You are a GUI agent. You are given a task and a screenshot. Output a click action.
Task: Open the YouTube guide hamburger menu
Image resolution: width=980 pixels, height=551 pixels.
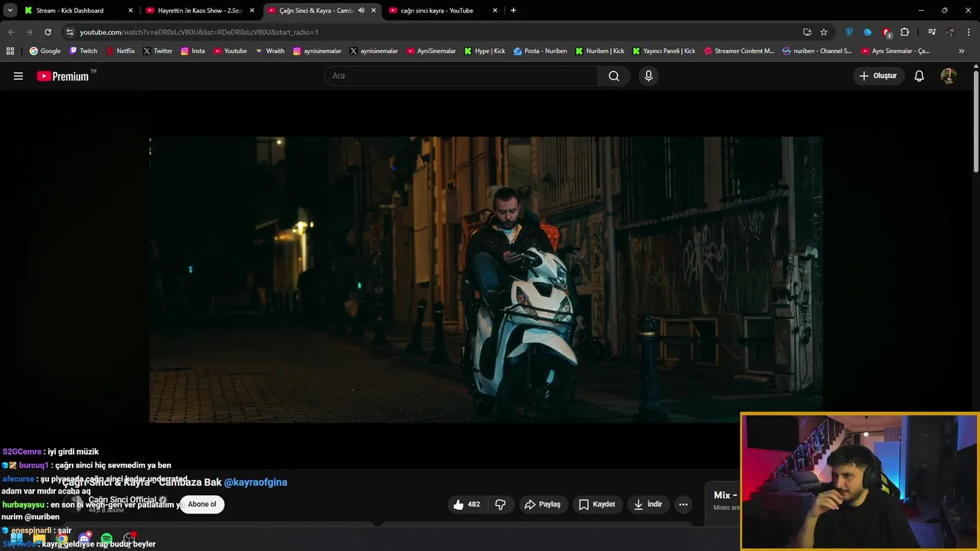18,76
